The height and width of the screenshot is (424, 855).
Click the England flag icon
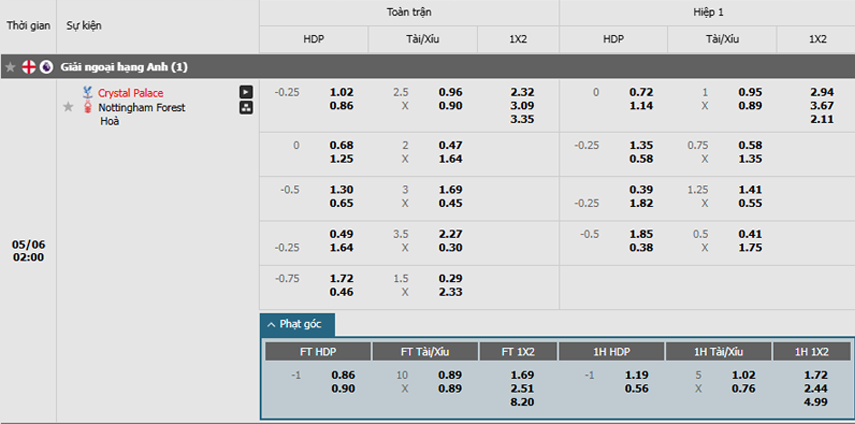(x=29, y=68)
